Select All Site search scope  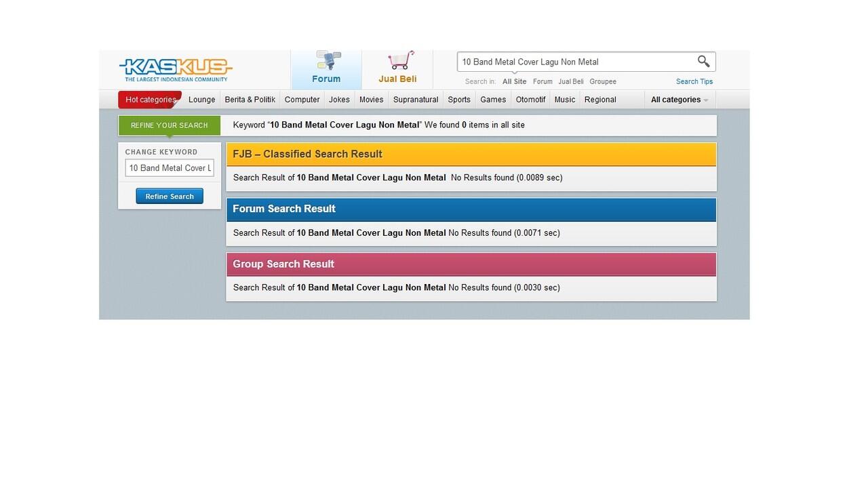[x=514, y=81]
